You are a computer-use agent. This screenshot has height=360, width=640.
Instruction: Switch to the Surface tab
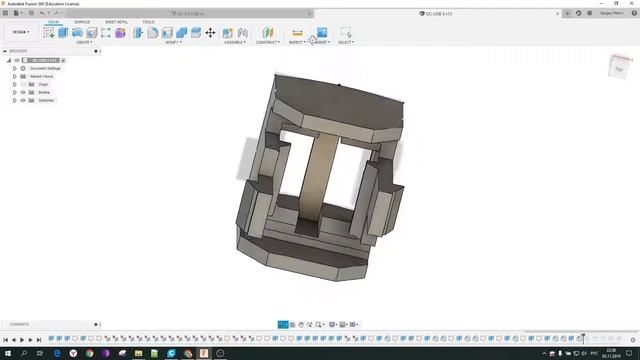(x=82, y=22)
